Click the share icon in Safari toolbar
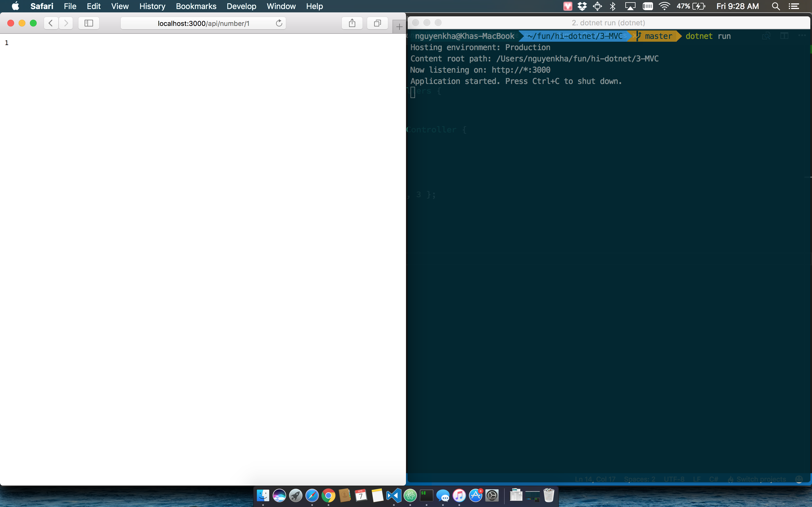The height and width of the screenshot is (507, 812). pyautogui.click(x=352, y=23)
